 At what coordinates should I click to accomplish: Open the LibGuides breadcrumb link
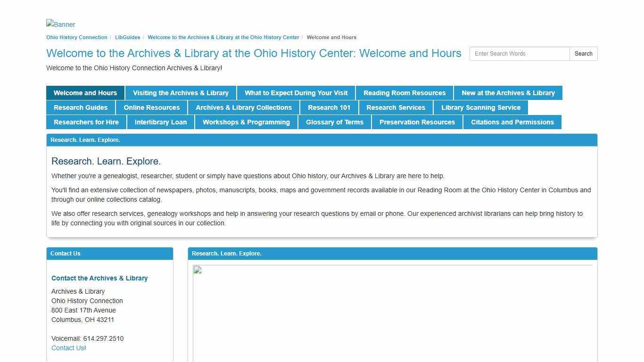127,37
